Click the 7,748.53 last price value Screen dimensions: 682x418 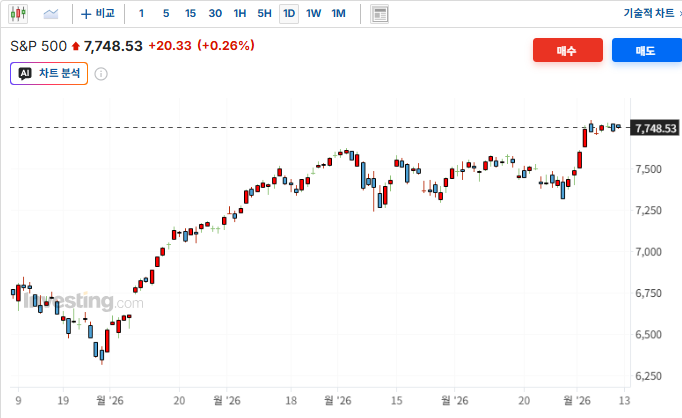(113, 46)
